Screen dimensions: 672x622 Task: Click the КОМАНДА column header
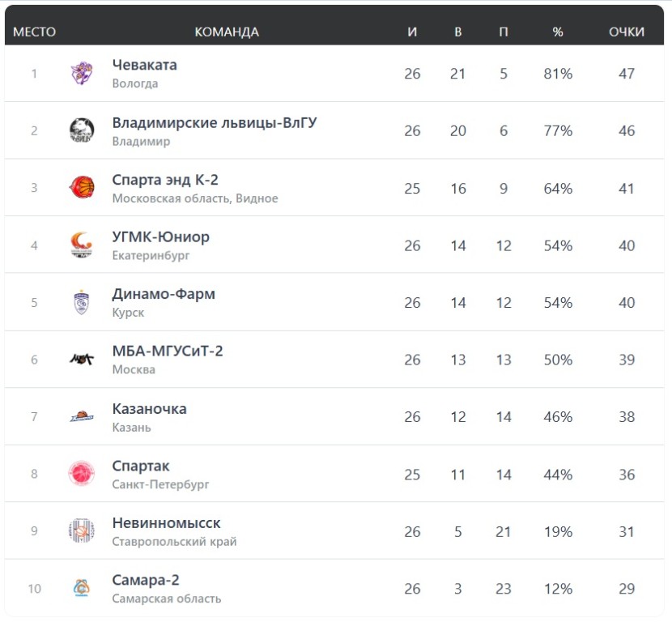[227, 32]
